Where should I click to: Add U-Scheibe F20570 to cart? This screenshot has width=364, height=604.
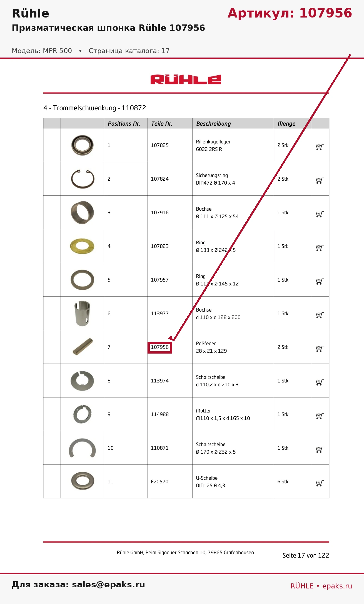[x=320, y=483]
